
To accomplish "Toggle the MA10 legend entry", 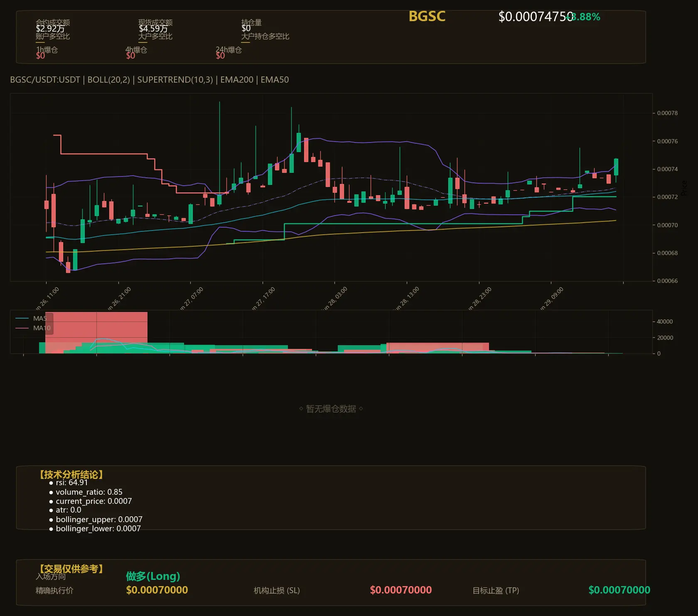I will (x=33, y=328).
